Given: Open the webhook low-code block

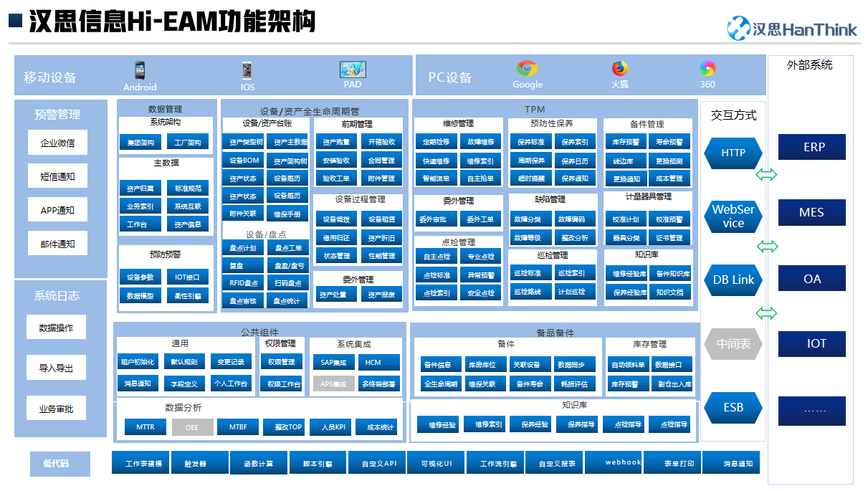Looking at the screenshot, I should (623, 463).
